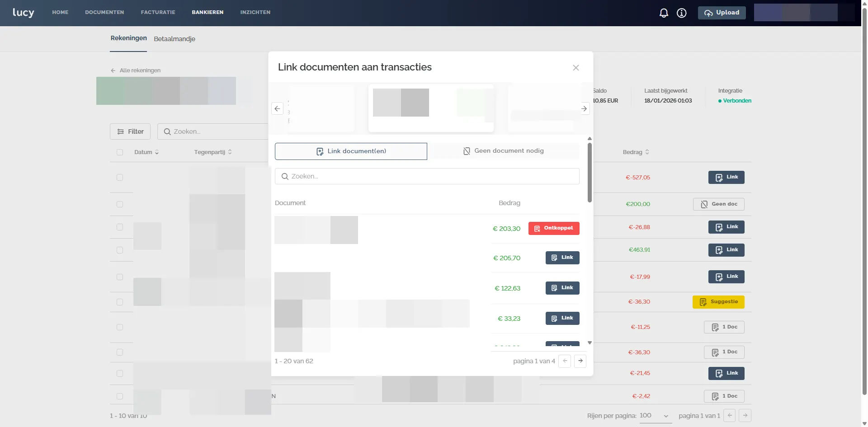Image resolution: width=868 pixels, height=427 pixels.
Task: Check the Suggestie transaction row checkbox
Action: click(120, 302)
